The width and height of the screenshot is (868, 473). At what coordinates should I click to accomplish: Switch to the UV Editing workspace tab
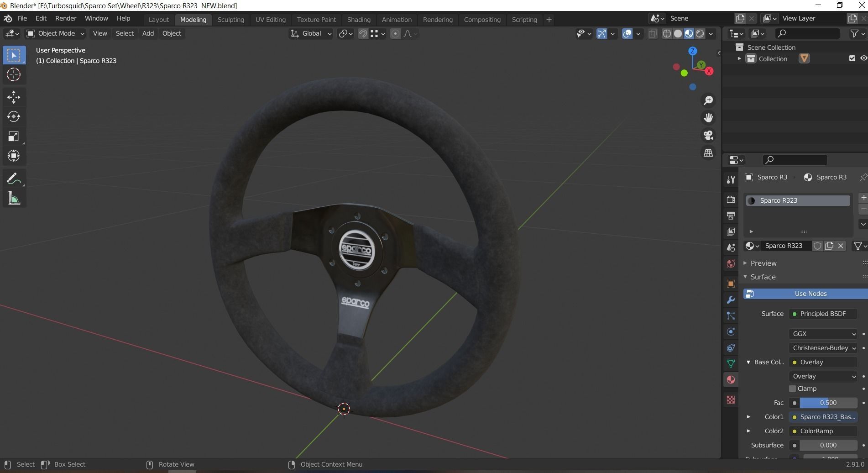[x=270, y=20]
